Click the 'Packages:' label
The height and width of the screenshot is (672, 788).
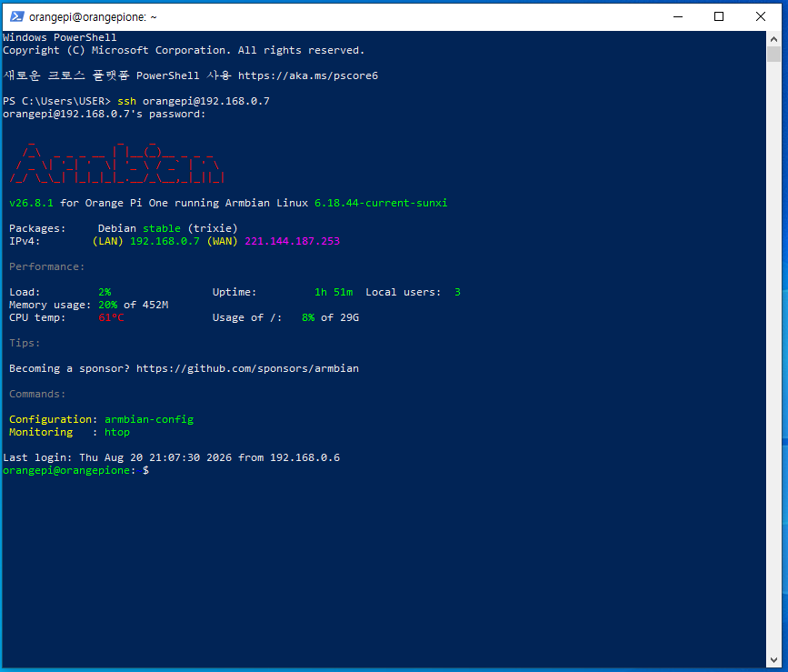click(37, 228)
